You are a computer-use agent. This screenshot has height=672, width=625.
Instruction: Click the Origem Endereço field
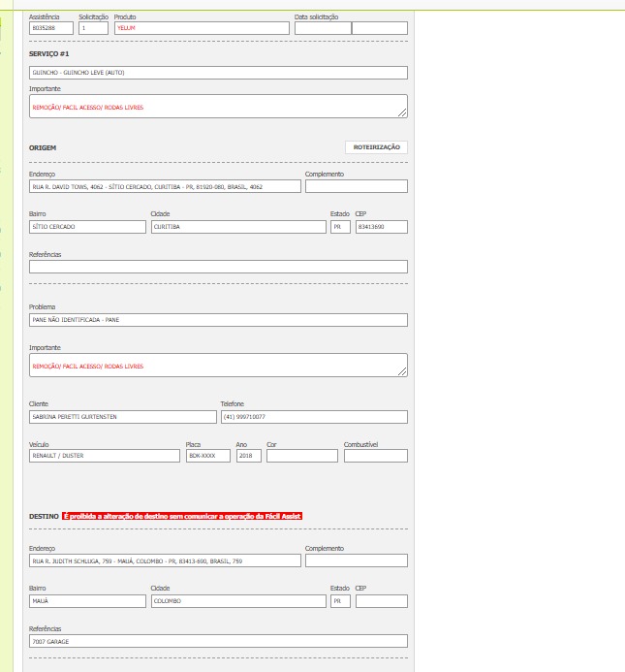[x=165, y=186]
